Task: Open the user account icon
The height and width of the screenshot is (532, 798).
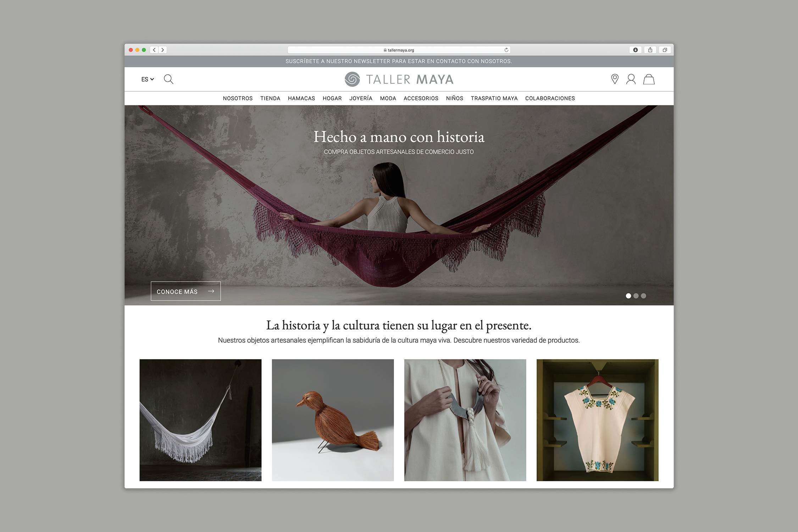Action: click(631, 79)
